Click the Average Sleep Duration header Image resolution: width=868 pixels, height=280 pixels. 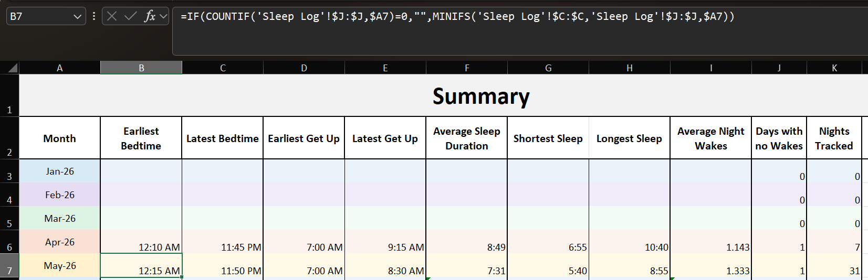coord(467,138)
